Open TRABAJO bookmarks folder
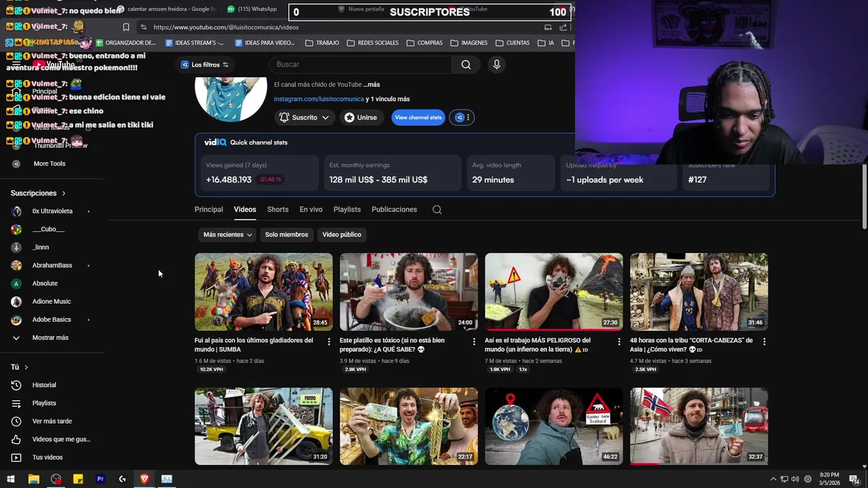Viewport: 868px width, 488px height. coord(322,43)
